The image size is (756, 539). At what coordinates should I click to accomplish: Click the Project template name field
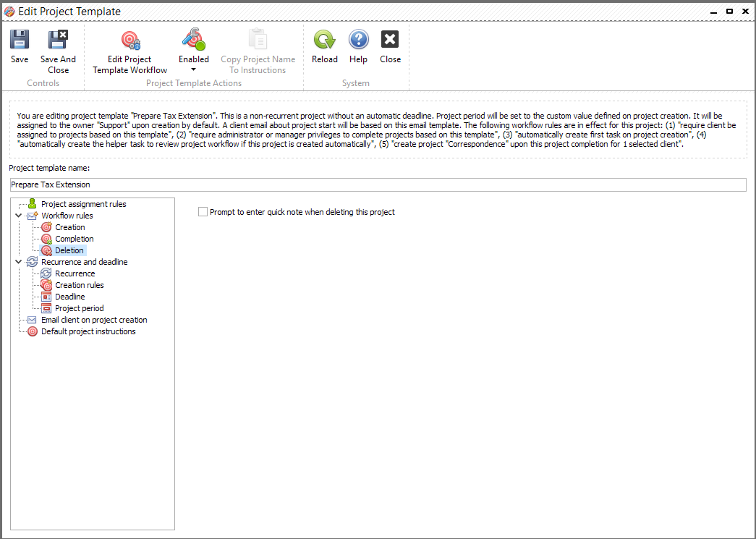pos(378,184)
